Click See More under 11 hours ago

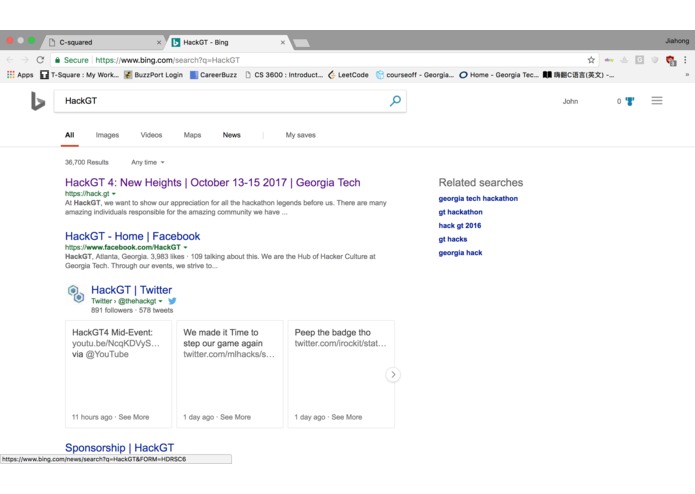(x=134, y=417)
